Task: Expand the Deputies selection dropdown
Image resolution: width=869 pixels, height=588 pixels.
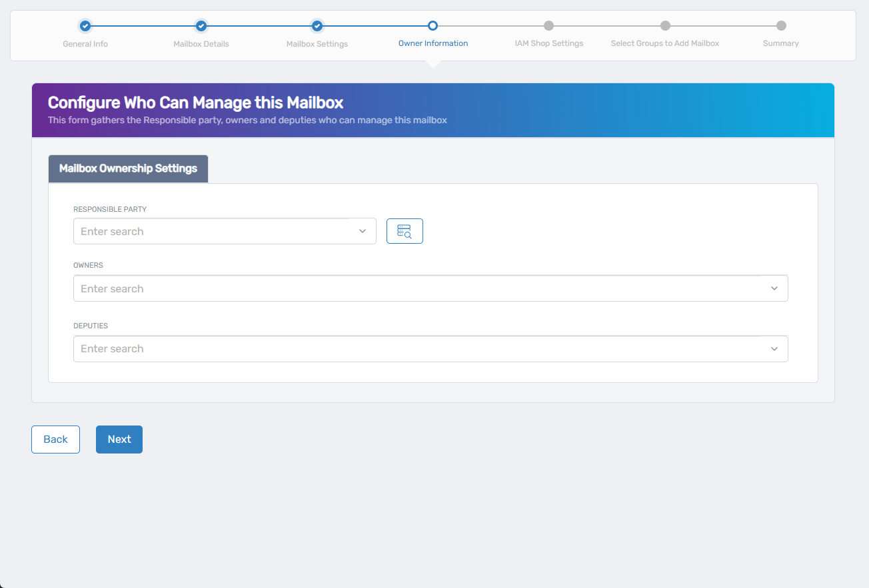Action: (x=774, y=348)
